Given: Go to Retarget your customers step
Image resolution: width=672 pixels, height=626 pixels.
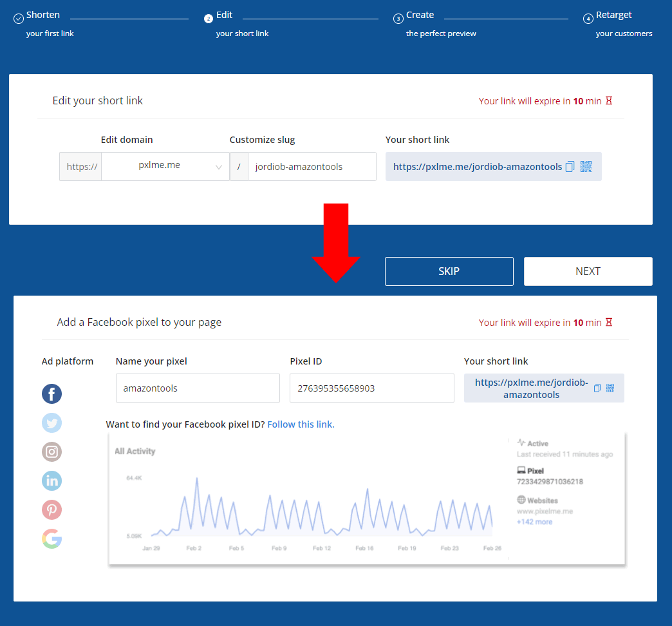Looking at the screenshot, I should tap(624, 24).
